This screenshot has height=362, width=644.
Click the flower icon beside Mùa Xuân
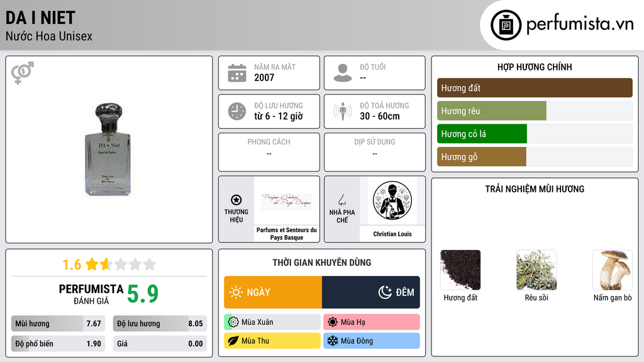coord(233,322)
